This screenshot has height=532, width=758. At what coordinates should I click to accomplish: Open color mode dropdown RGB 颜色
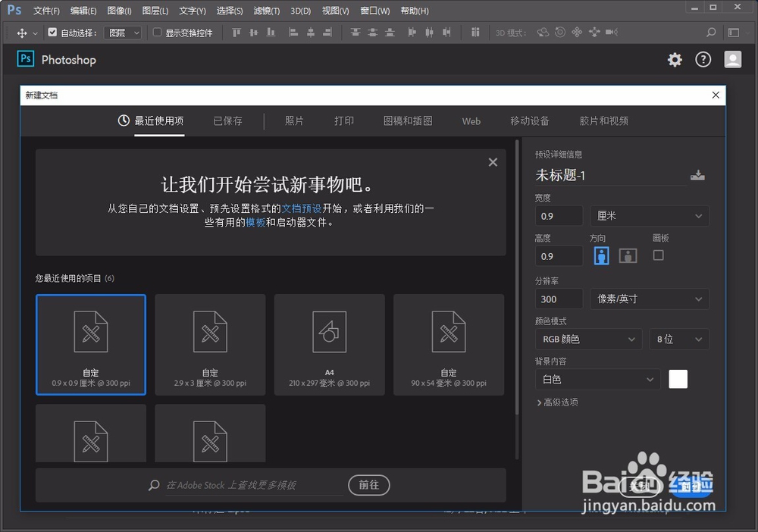pos(588,340)
